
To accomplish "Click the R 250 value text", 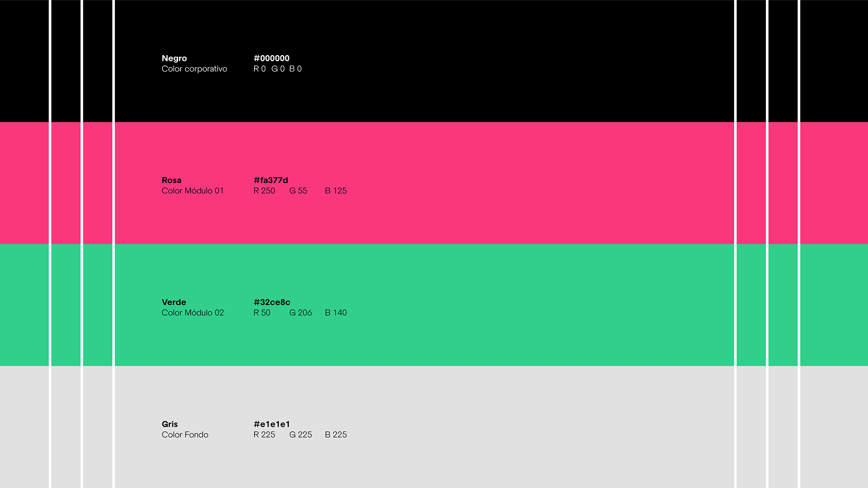I will click(264, 191).
